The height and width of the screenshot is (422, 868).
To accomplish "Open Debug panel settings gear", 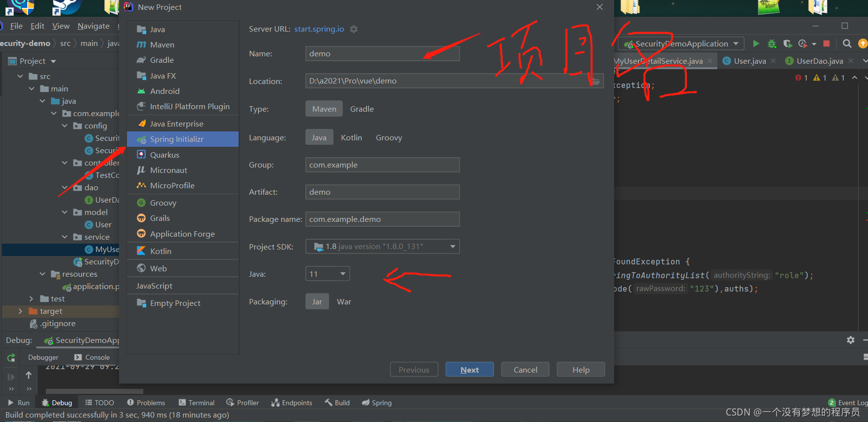I will click(x=851, y=340).
